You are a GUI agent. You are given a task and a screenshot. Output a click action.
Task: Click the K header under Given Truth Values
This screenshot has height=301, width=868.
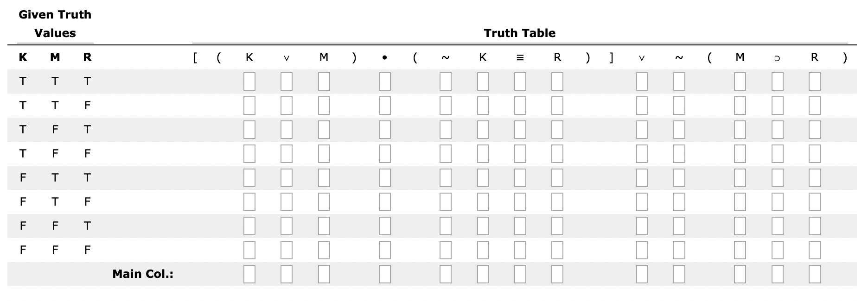coord(22,57)
